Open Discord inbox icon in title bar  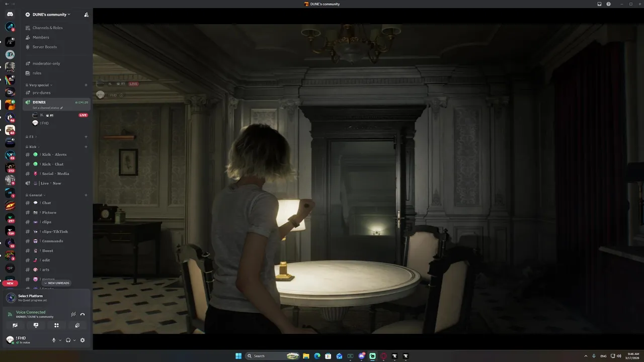click(x=599, y=4)
